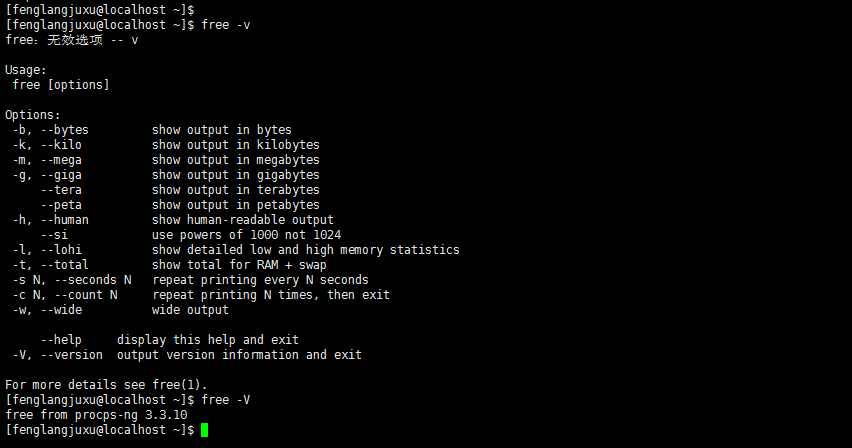The width and height of the screenshot is (852, 448).
Task: Click the '--giga' option text
Action: (61, 175)
